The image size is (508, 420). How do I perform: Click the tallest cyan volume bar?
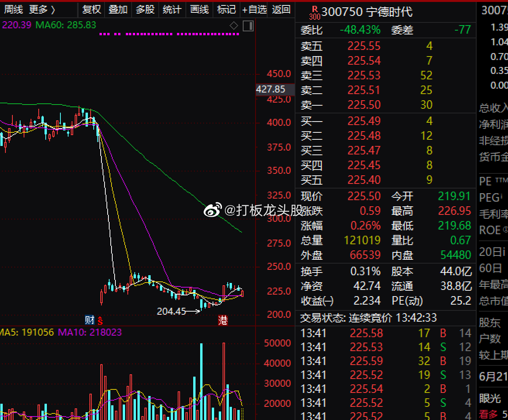pos(201,381)
